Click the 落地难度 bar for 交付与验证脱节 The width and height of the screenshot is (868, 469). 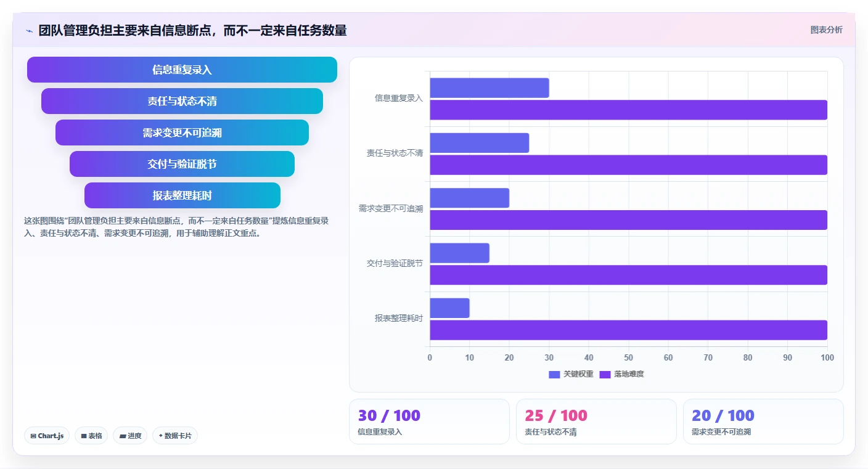(x=628, y=275)
